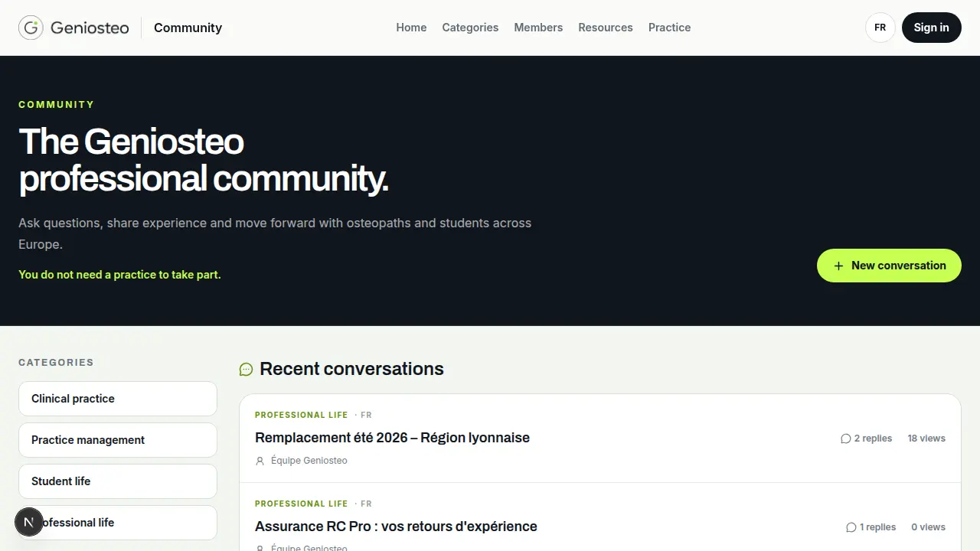Click the Geniosteo logo icon

click(x=31, y=28)
